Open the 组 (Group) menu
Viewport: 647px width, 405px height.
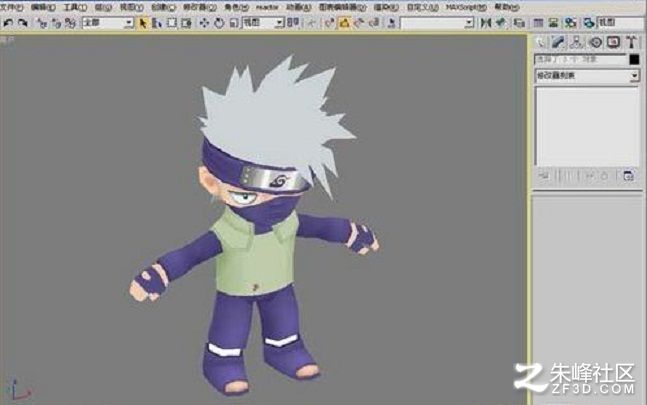click(103, 7)
